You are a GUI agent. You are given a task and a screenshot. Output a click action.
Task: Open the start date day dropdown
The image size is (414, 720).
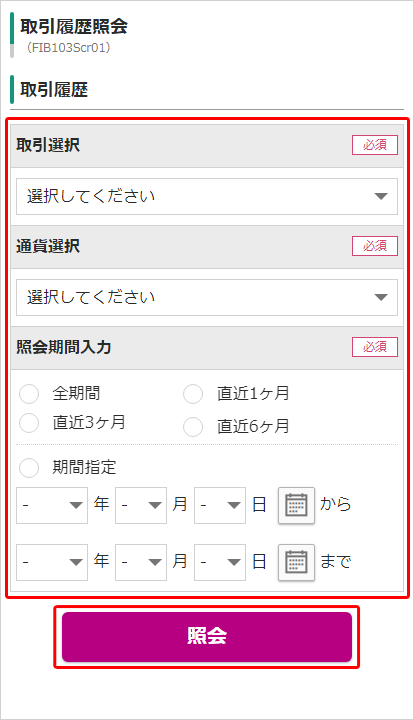[x=220, y=506]
